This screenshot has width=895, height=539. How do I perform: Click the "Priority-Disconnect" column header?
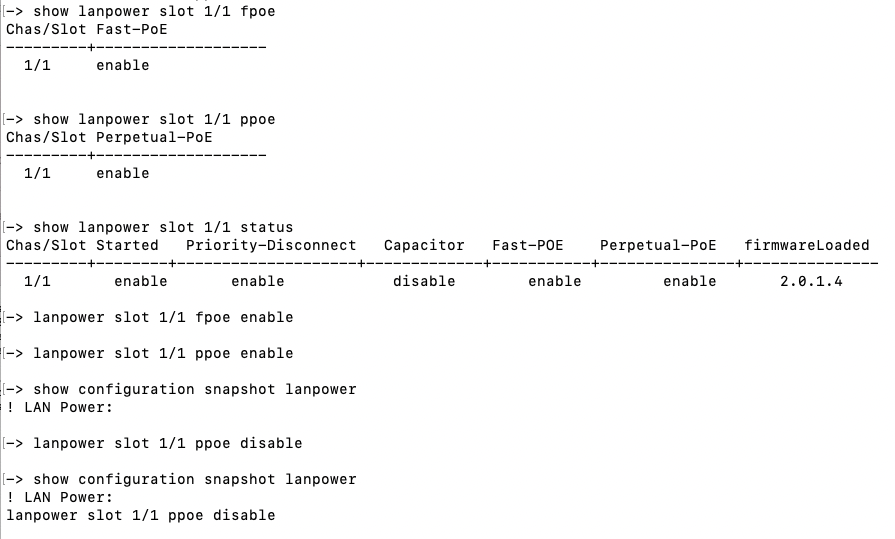[x=271, y=245]
